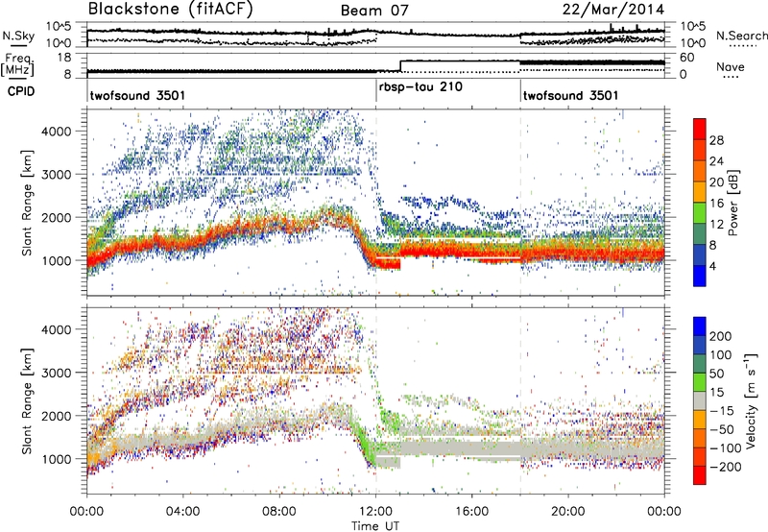Click the '16:00' time axis tick

click(471, 512)
